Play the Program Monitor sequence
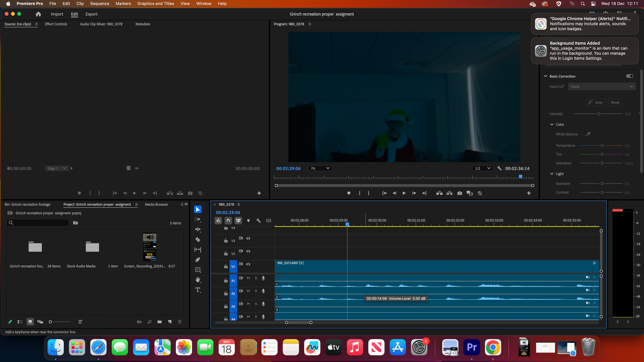Screen dimensions: 644x362 click(404, 193)
